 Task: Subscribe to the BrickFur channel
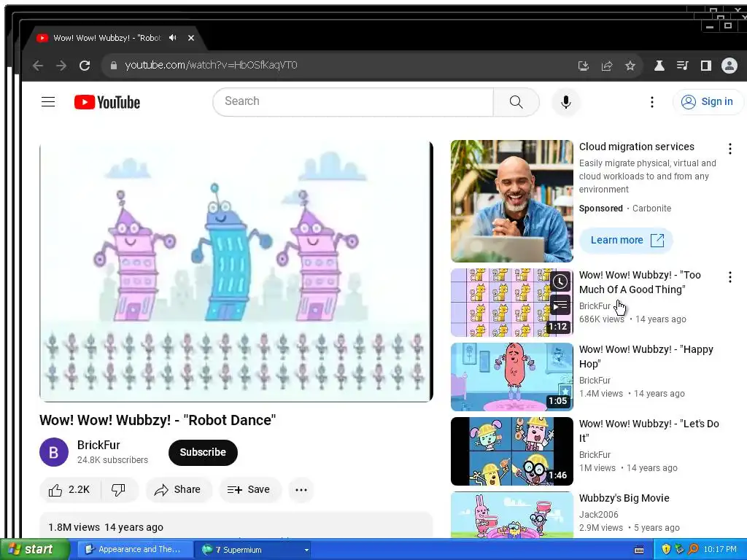pyautogui.click(x=203, y=452)
